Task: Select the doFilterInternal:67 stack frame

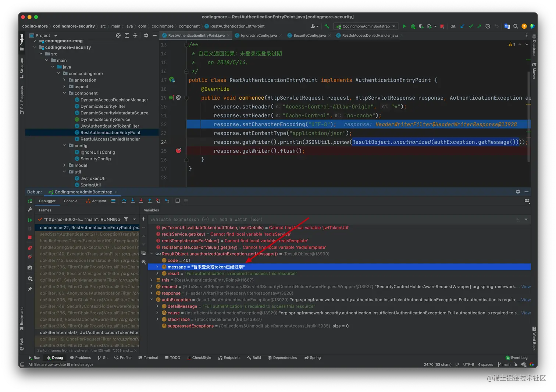Action: coord(90,332)
